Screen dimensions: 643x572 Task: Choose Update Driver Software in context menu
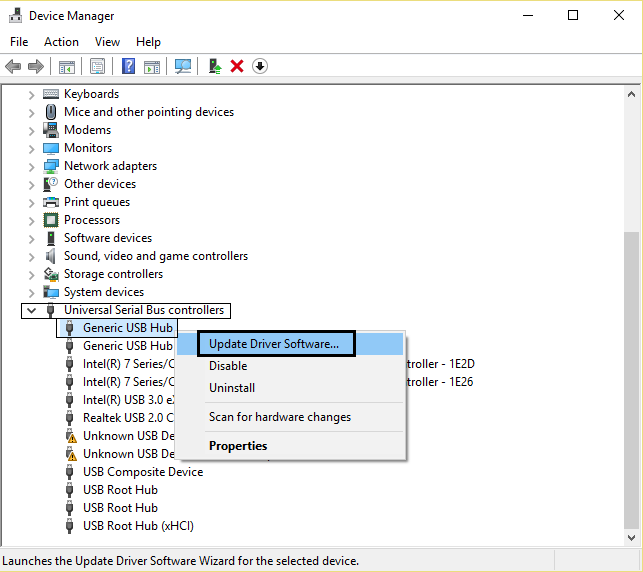pos(274,344)
